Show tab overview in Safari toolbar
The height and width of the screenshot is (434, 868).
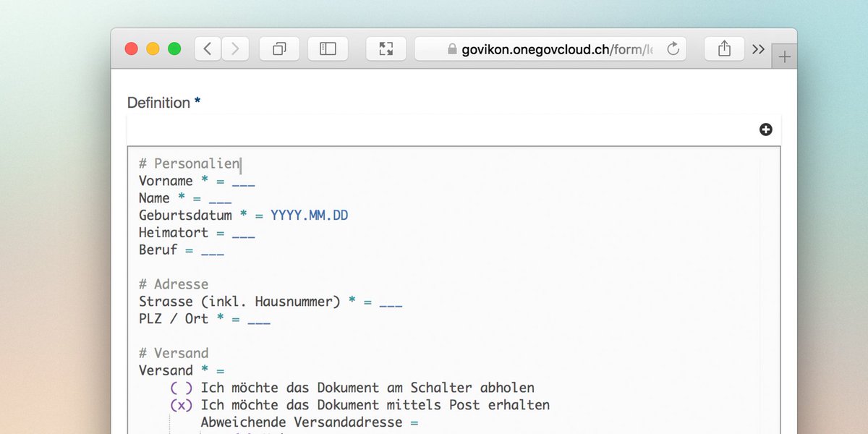coord(279,48)
